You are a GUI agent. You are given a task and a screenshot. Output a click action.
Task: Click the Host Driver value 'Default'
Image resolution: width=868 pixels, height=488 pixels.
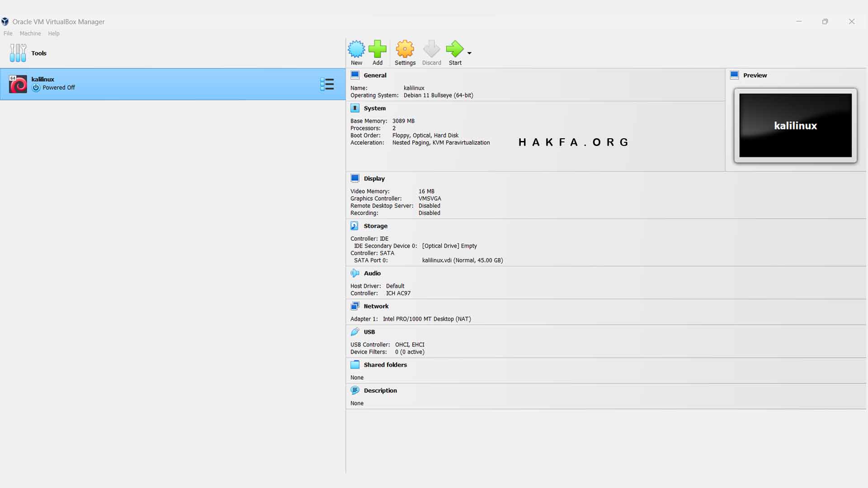pos(395,286)
